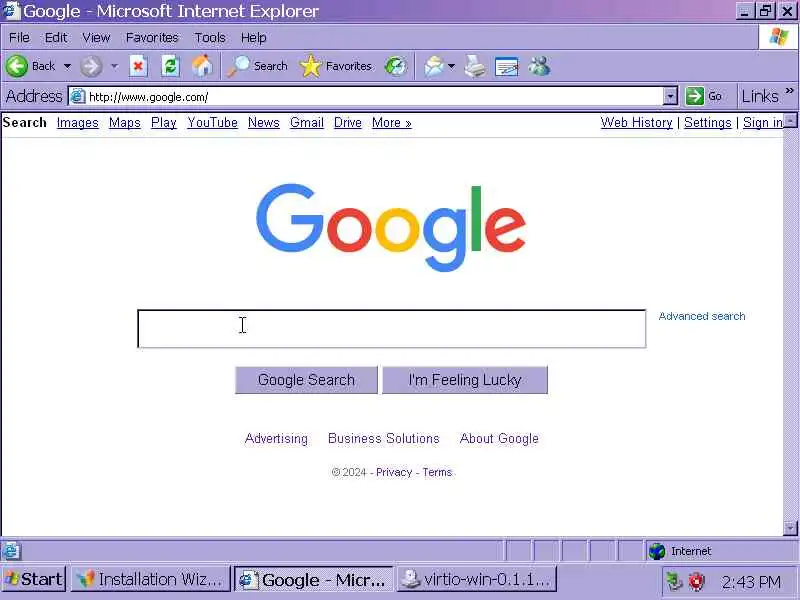Open the Settings link

tap(708, 122)
